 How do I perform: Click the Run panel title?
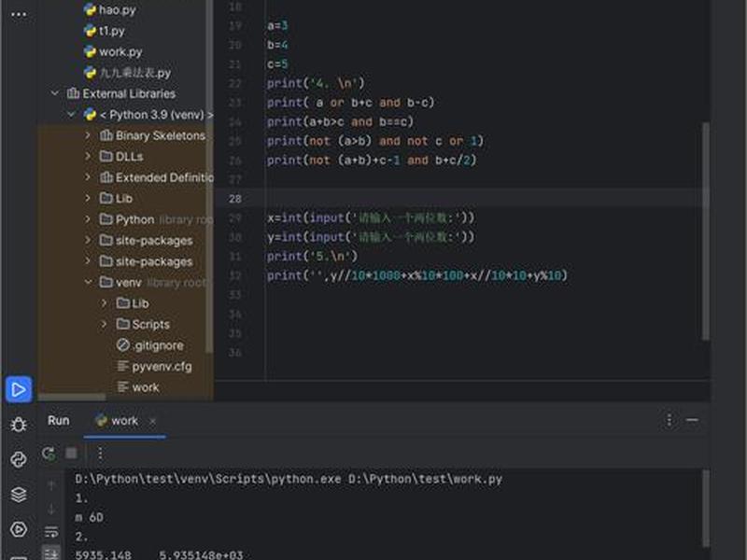coord(59,421)
